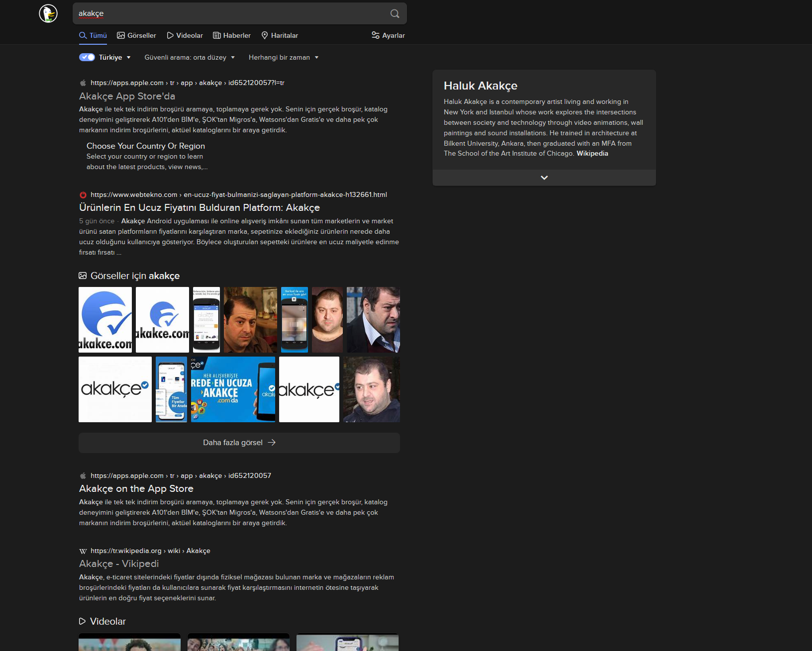Open the blue barcode scanner phone thumbnail
Screen dimensions: 812x651
295,320
